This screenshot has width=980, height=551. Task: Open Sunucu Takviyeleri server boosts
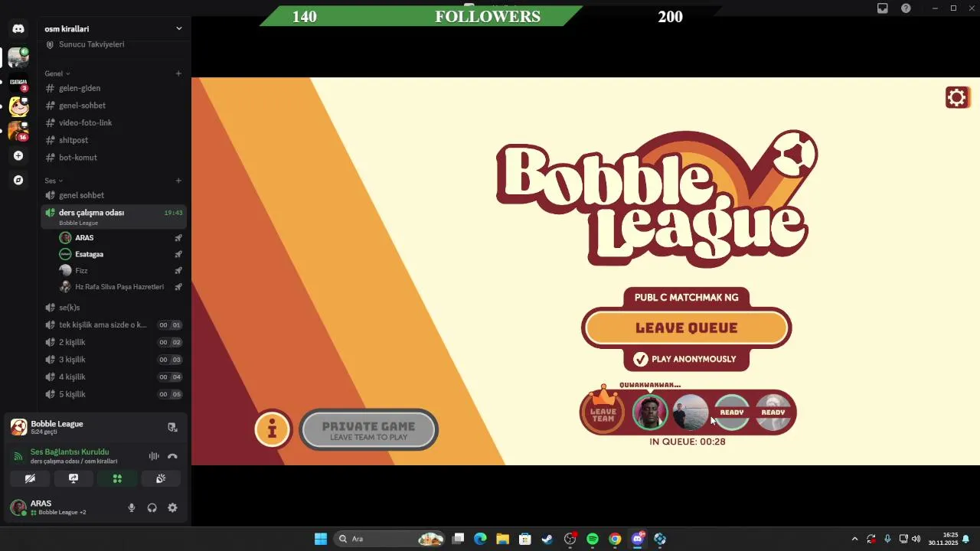coord(113,44)
